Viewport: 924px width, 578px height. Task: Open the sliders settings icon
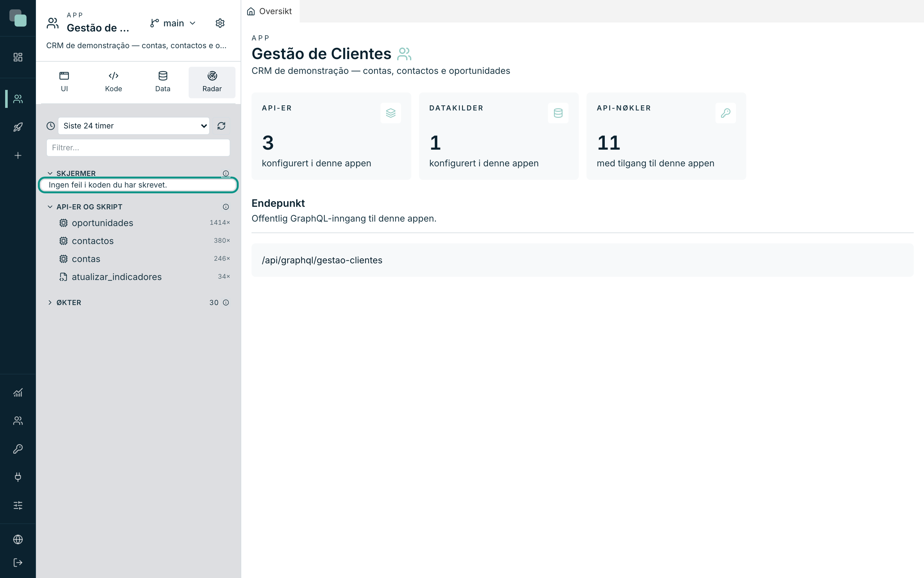(18, 505)
